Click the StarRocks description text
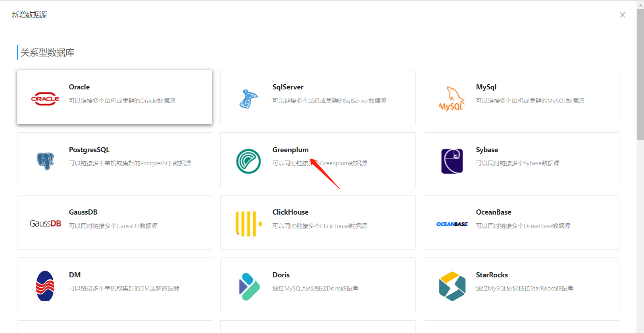Image resolution: width=644 pixels, height=333 pixels. tap(524, 288)
